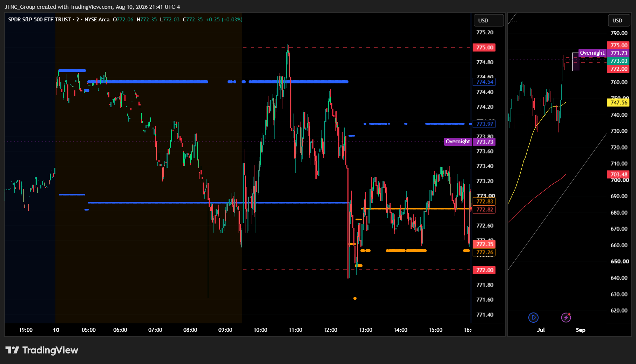Click the close value C772.35 in legend
Image resolution: width=636 pixels, height=364 pixels.
(x=193, y=20)
